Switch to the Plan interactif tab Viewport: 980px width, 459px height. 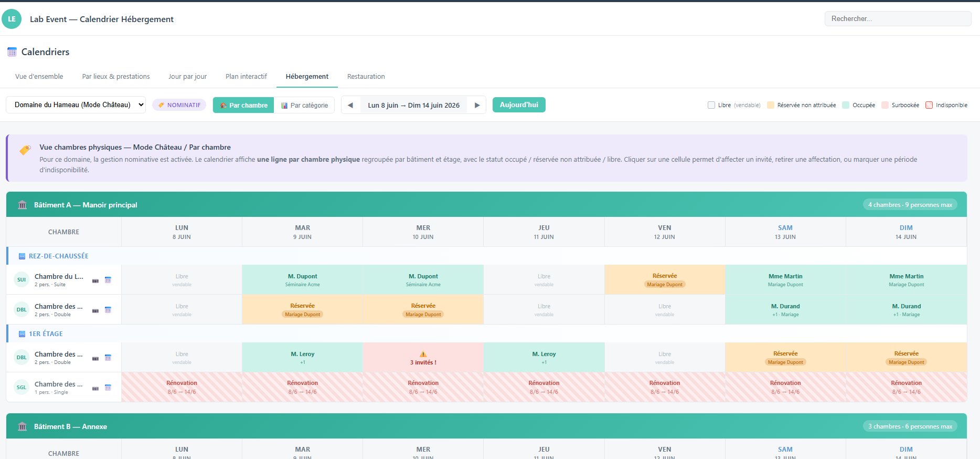click(x=246, y=77)
